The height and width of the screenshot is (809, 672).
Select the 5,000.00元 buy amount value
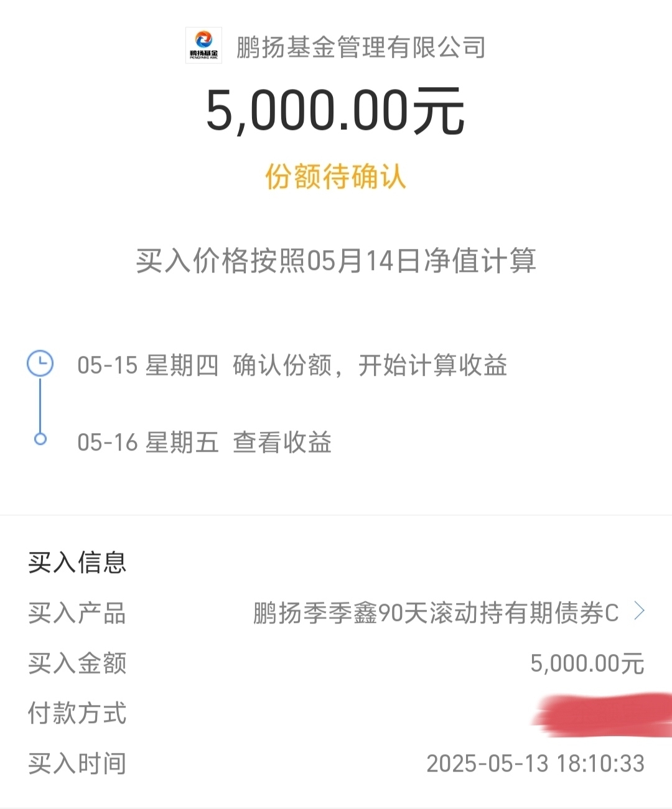587,663
